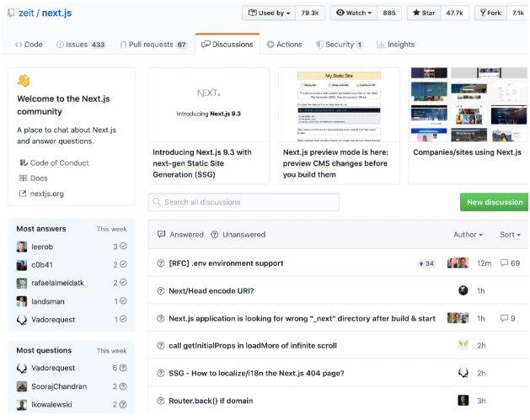This screenshot has height=420, width=530.
Task: Click the New discussion button
Action: click(495, 202)
